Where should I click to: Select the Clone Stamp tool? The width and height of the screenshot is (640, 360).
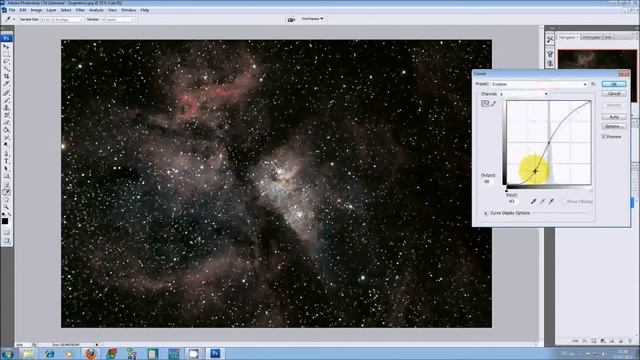click(x=6, y=108)
